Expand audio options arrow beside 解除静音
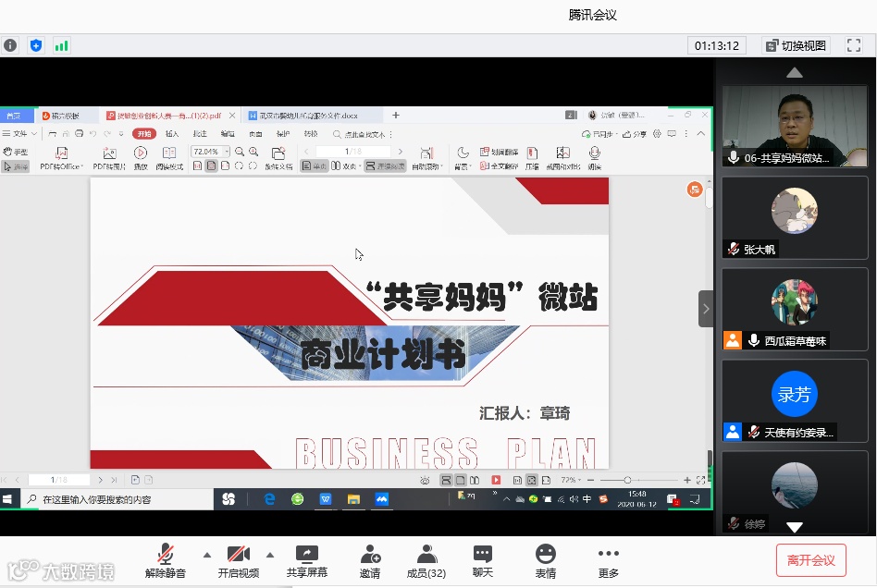Screen dimensions: 877x588 pyautogui.click(x=207, y=555)
